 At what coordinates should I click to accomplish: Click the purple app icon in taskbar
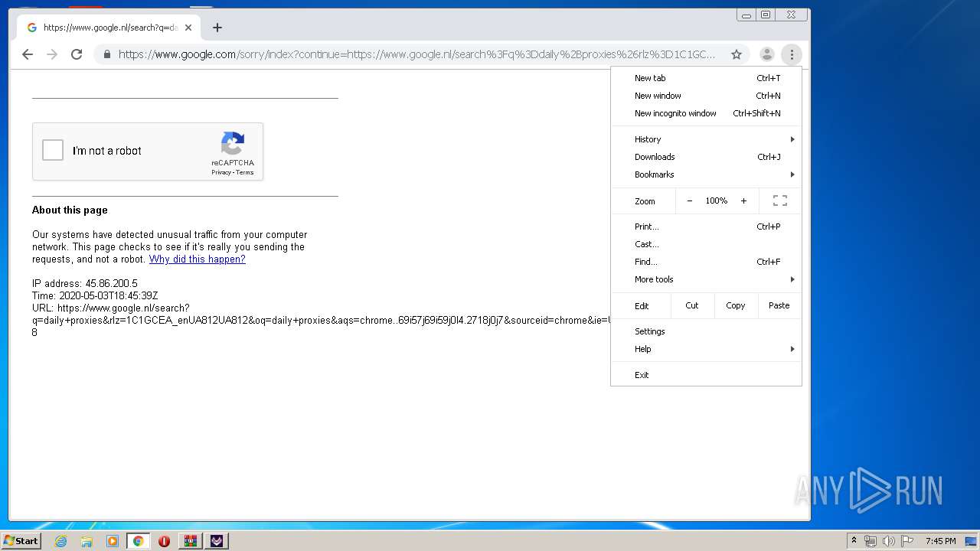[217, 541]
